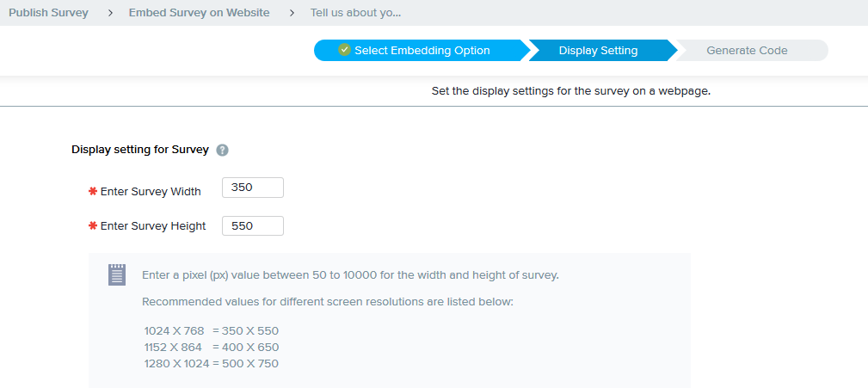The width and height of the screenshot is (868, 388).
Task: Click the Display setting for Survey heading
Action: (140, 150)
